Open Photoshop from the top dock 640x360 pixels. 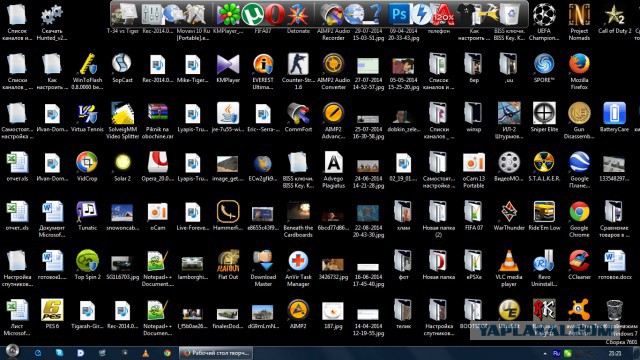pyautogui.click(x=398, y=14)
